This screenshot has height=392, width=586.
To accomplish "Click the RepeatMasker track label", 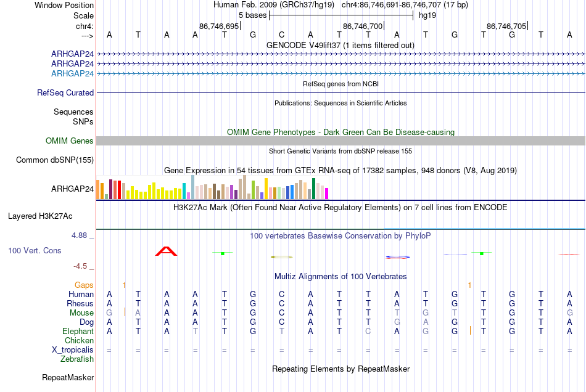I will 68,377.
